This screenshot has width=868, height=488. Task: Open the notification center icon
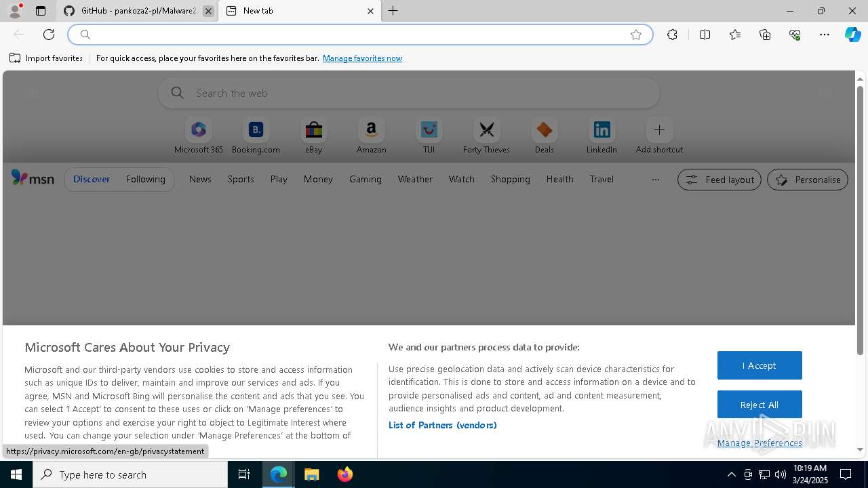846,474
